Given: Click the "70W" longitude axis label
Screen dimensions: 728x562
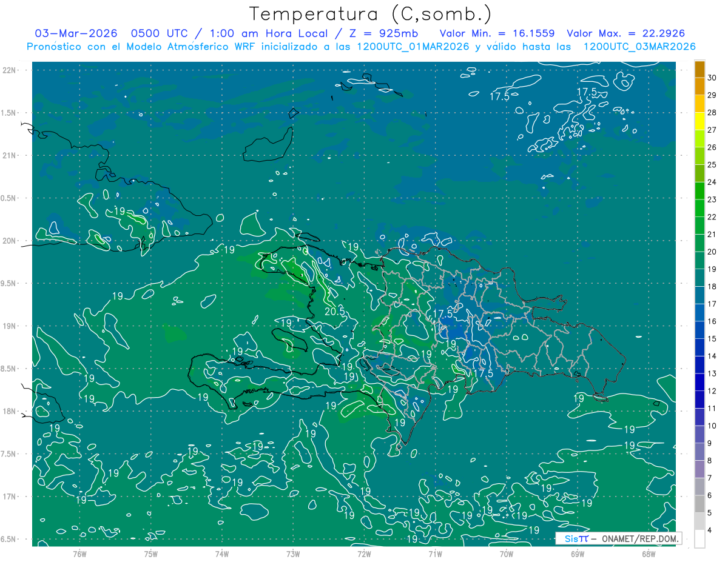Looking at the screenshot, I should pyautogui.click(x=507, y=554).
